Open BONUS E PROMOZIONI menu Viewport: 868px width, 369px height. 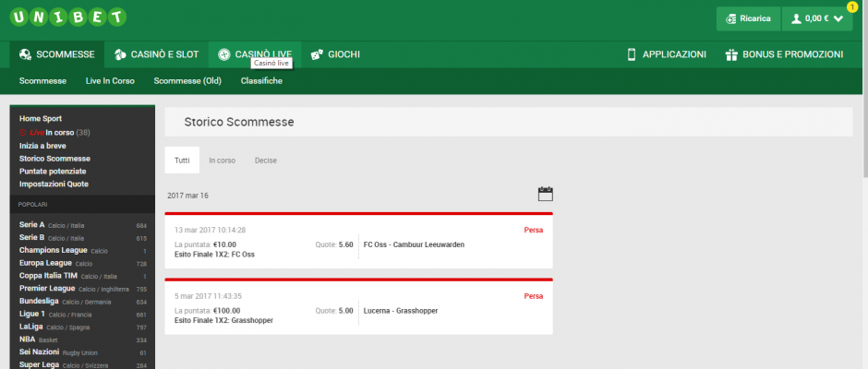point(784,54)
